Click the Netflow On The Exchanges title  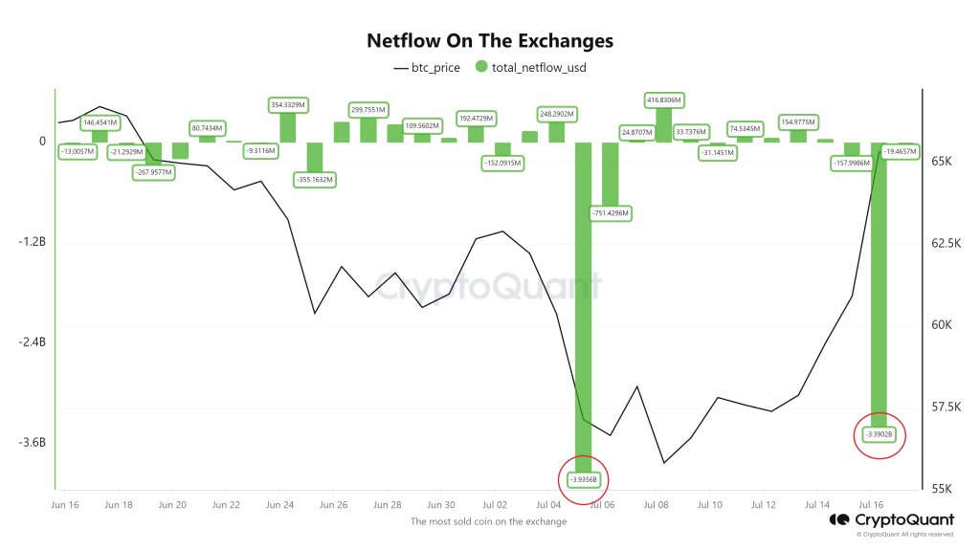coord(490,40)
